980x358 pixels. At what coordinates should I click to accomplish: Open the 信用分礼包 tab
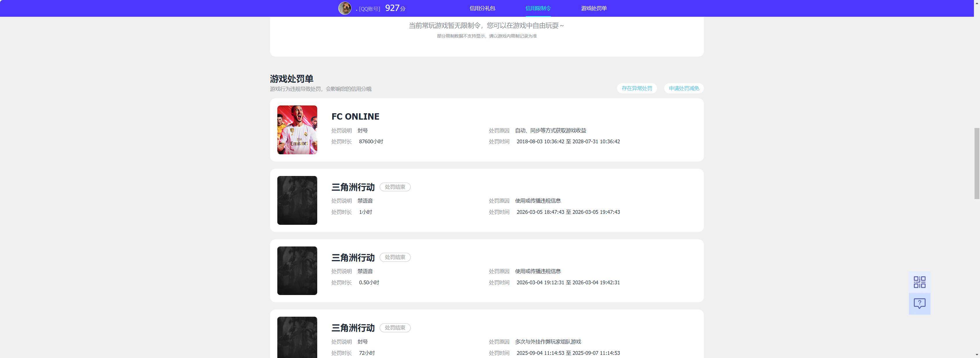[x=482, y=8]
